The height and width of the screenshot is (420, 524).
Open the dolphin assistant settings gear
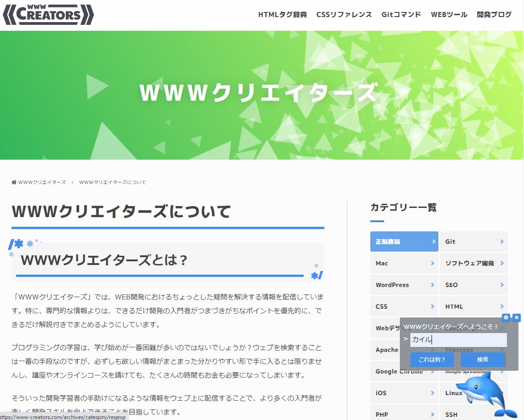tap(506, 317)
